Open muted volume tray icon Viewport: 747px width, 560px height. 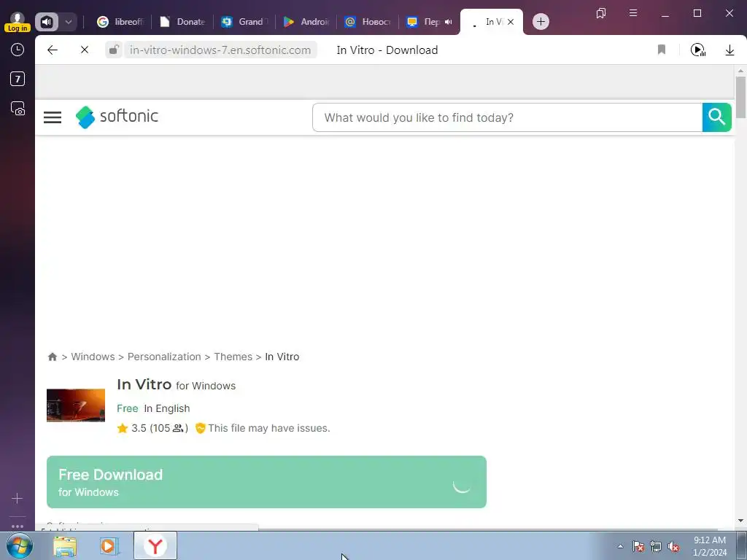click(x=673, y=547)
